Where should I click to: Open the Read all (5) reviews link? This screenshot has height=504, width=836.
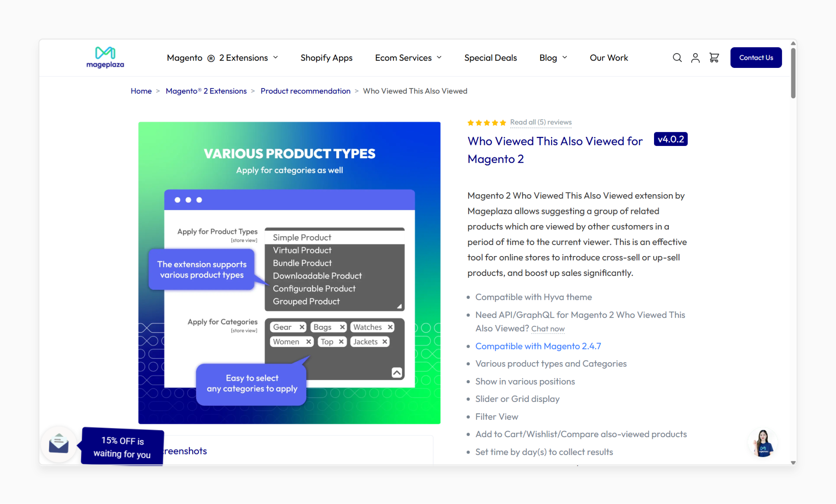tap(540, 122)
